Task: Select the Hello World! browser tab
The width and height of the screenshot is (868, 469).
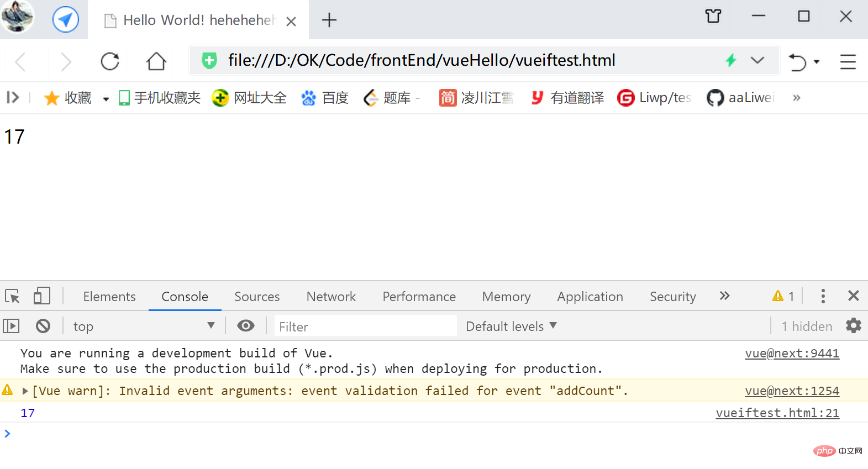Action: tap(198, 20)
